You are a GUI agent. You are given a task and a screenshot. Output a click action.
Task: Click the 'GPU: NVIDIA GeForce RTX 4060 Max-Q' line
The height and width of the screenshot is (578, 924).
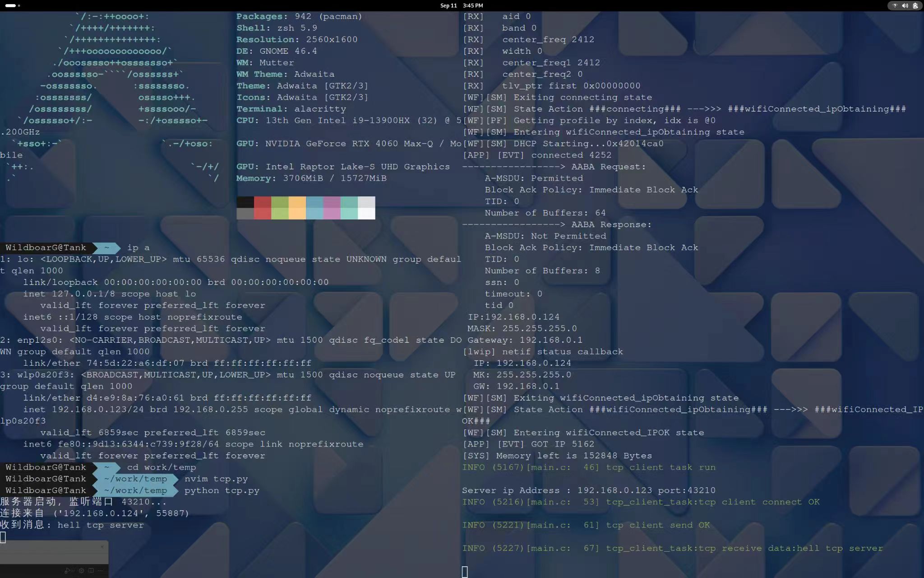point(349,144)
